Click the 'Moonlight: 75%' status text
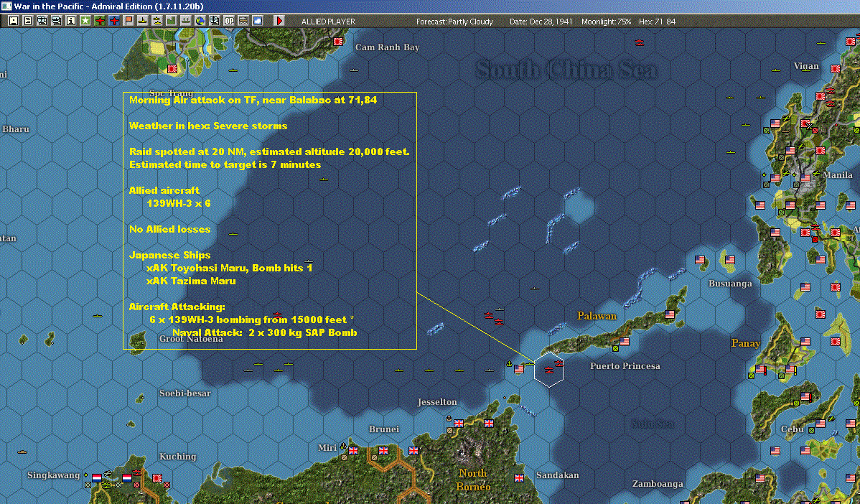Image resolution: width=860 pixels, height=504 pixels. (606, 22)
